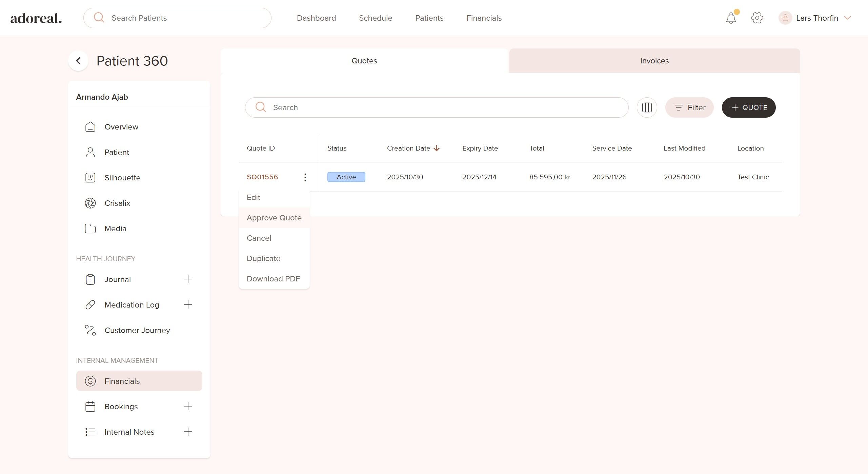
Task: Expand Lars Thorfin user menu chevron
Action: coord(848,18)
